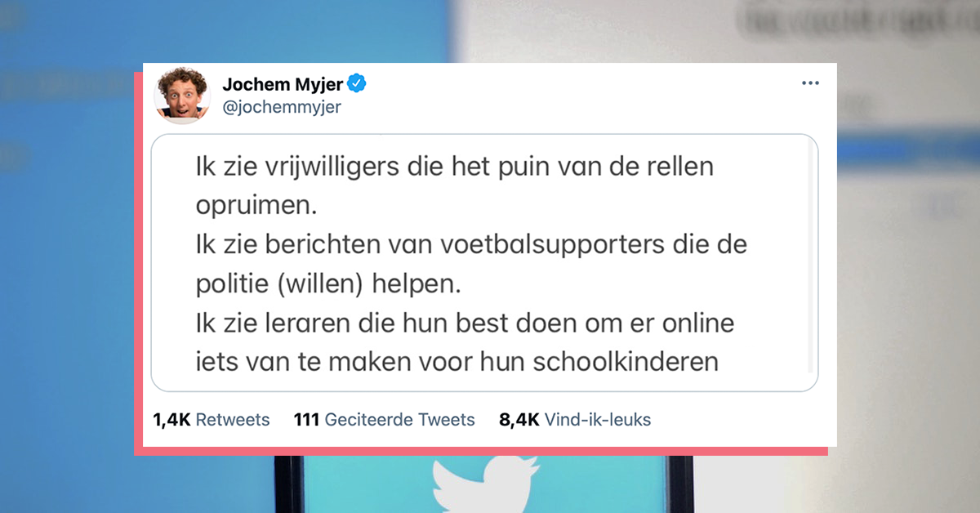
Task: Click the line starting "Ik zie vrijwilligers"
Action: [x=454, y=167]
